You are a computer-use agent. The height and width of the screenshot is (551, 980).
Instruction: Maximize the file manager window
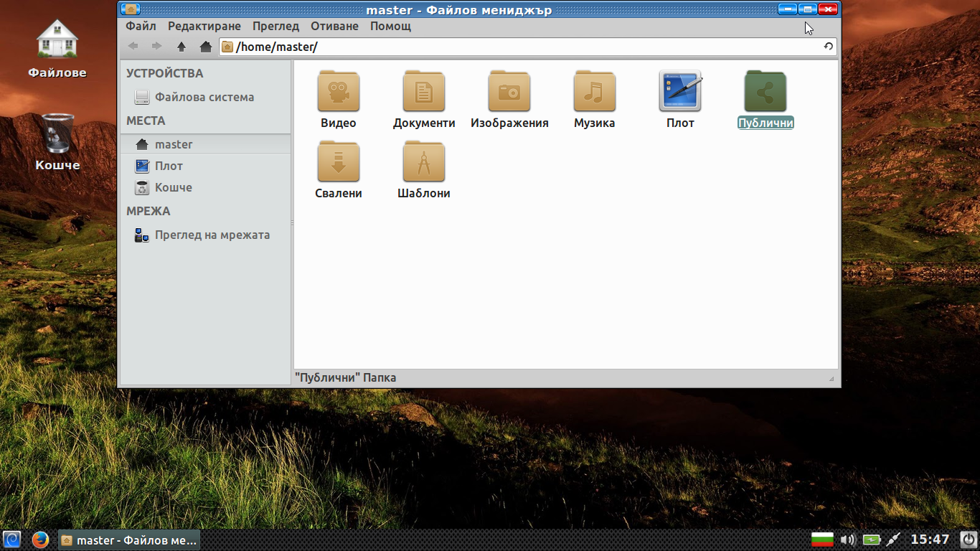pos(808,9)
